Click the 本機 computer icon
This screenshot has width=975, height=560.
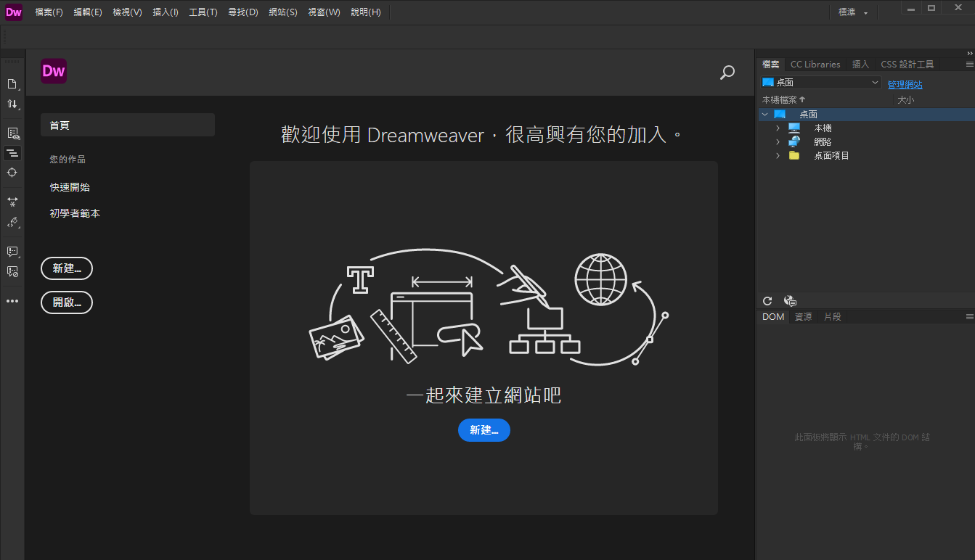pyautogui.click(x=794, y=128)
